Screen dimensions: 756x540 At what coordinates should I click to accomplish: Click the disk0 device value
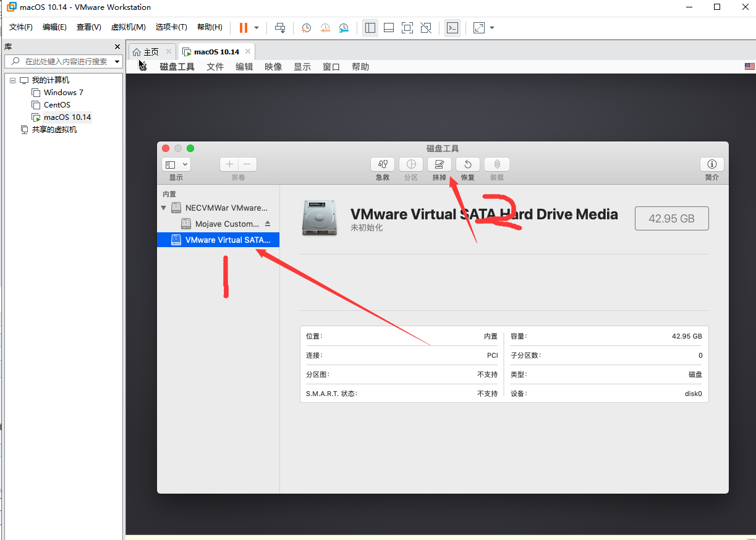(x=692, y=394)
